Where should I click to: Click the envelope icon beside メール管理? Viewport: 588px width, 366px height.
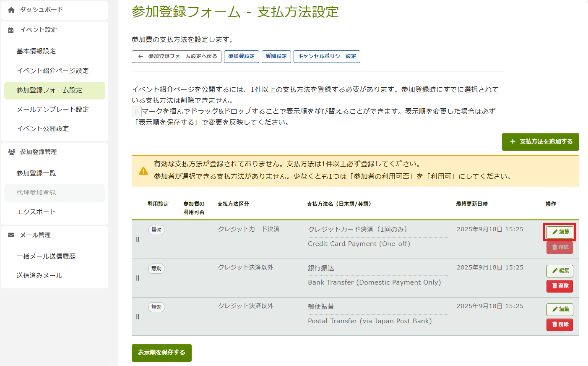coord(11,235)
